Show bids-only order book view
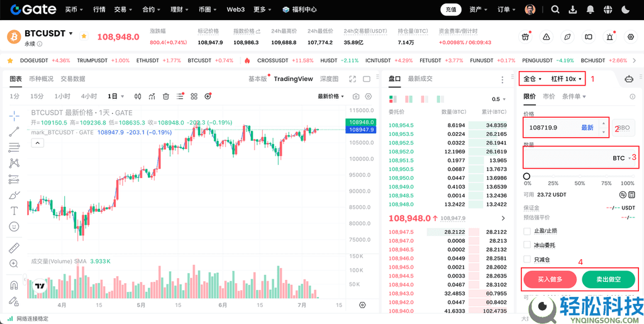The height and width of the screenshot is (324, 644). pos(425,99)
